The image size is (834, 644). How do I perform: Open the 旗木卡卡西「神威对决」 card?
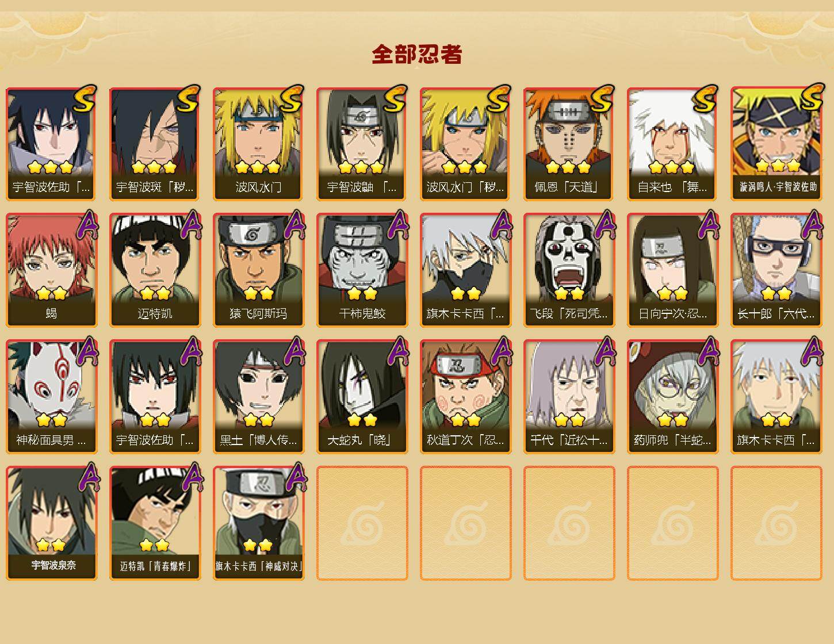pos(259,523)
